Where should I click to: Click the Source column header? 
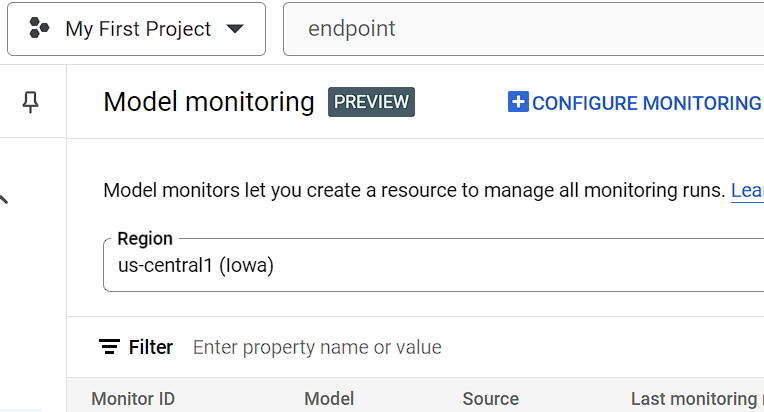[x=490, y=399]
